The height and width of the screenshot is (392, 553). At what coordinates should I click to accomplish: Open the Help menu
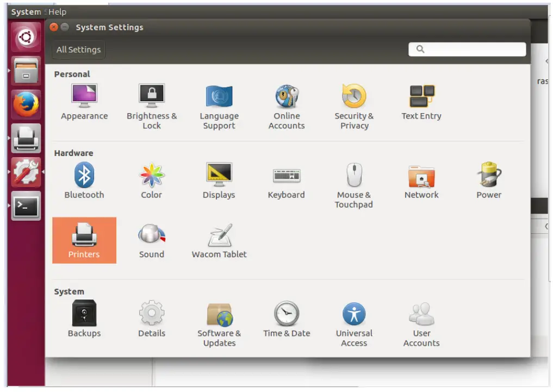point(57,11)
